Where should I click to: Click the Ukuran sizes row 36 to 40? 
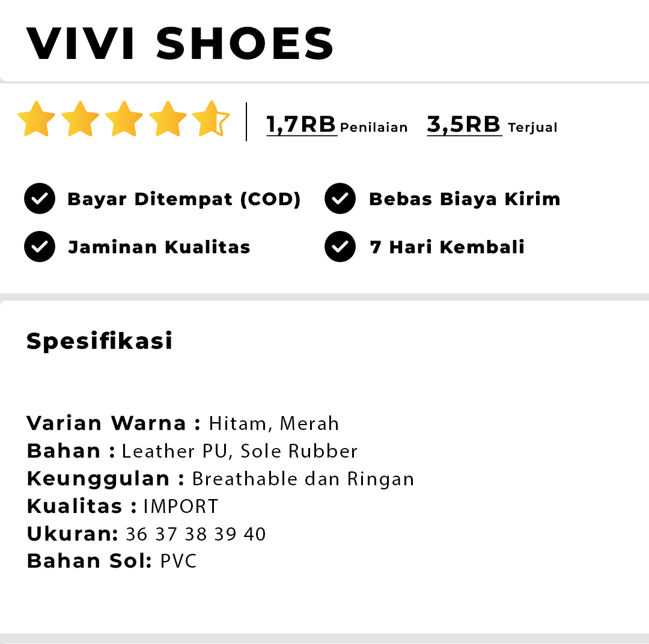point(146,534)
